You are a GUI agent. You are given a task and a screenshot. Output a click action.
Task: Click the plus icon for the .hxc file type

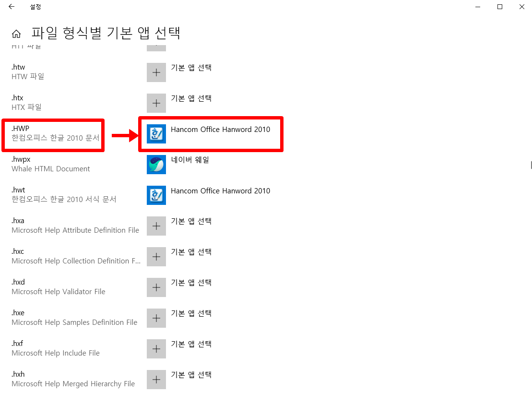(x=156, y=257)
